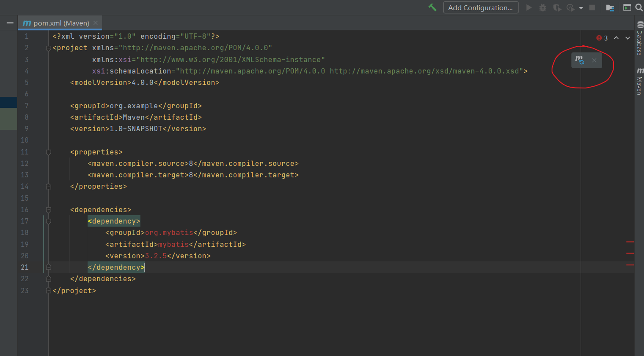
Task: Click xsi:schemaLocation attribute on line 4
Action: point(308,71)
